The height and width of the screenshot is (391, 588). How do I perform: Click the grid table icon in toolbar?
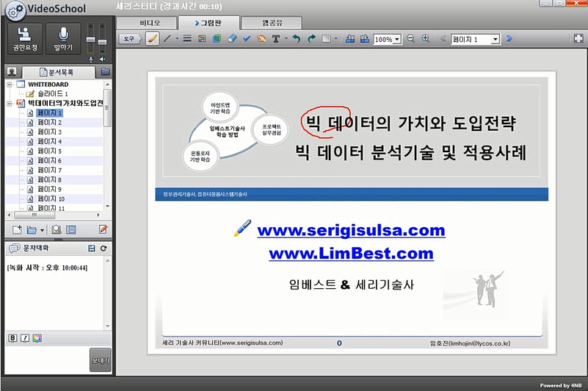click(x=326, y=39)
